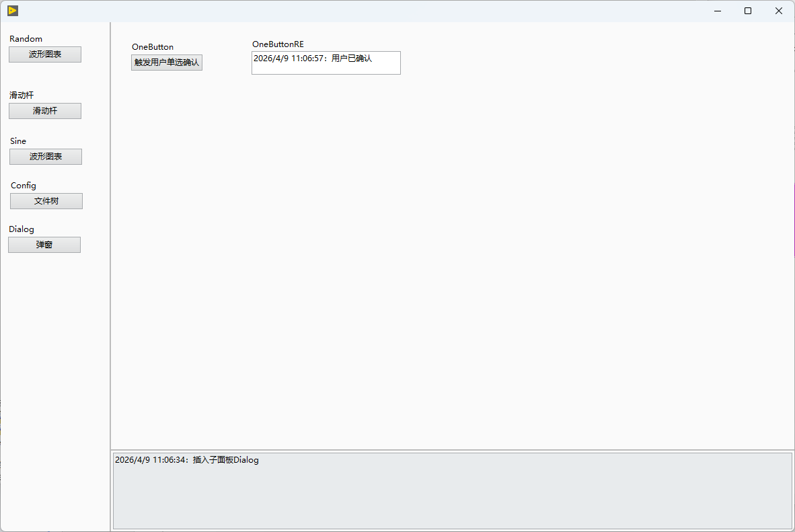The image size is (795, 532).
Task: Maximize the application window
Action: (x=748, y=11)
